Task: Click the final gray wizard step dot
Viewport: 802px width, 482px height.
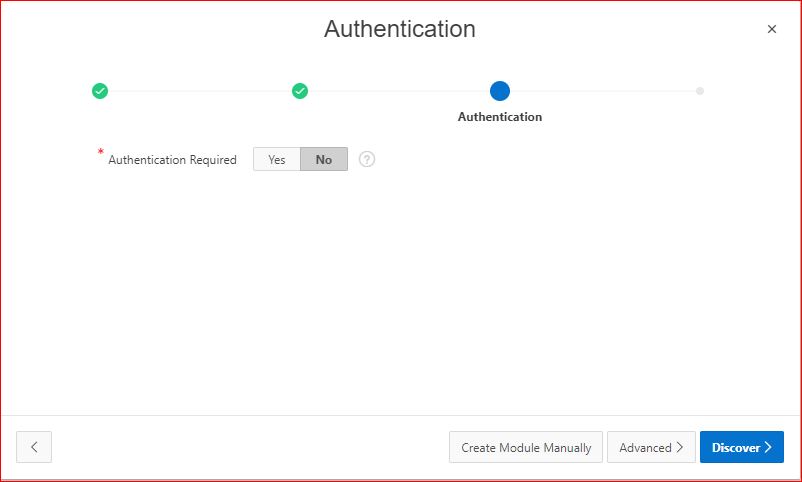Action: point(700,91)
